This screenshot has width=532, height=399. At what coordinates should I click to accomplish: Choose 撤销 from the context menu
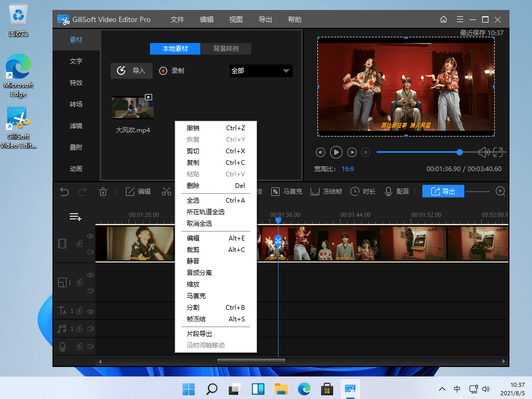point(216,128)
